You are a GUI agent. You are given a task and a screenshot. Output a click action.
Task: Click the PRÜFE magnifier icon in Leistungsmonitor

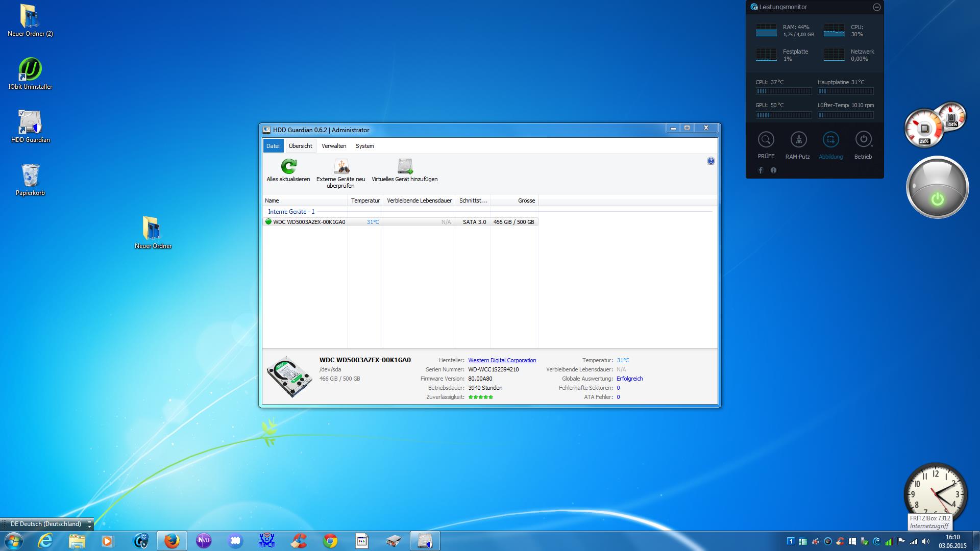(x=766, y=139)
